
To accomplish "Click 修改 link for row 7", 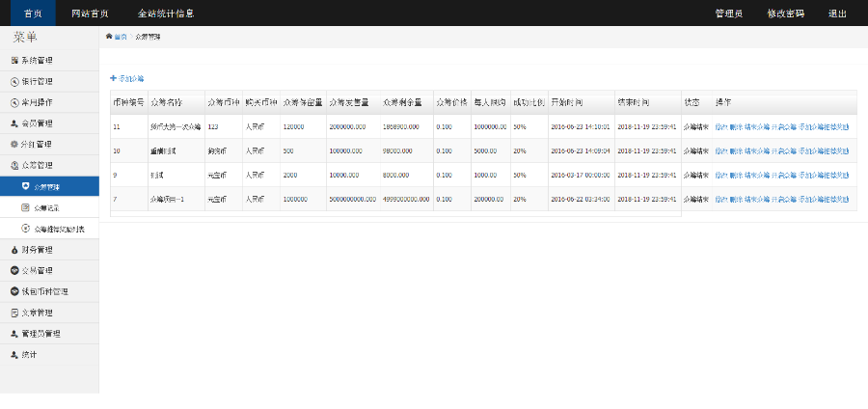I will pos(721,200).
